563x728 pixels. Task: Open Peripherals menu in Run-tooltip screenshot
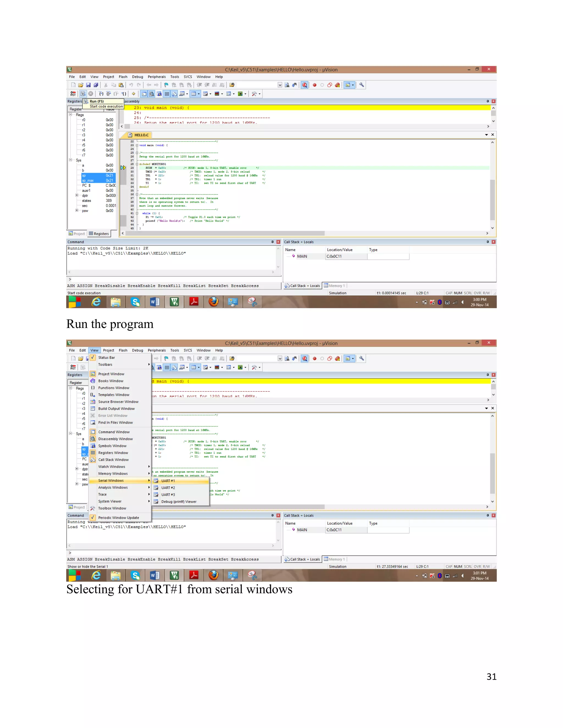pos(157,77)
